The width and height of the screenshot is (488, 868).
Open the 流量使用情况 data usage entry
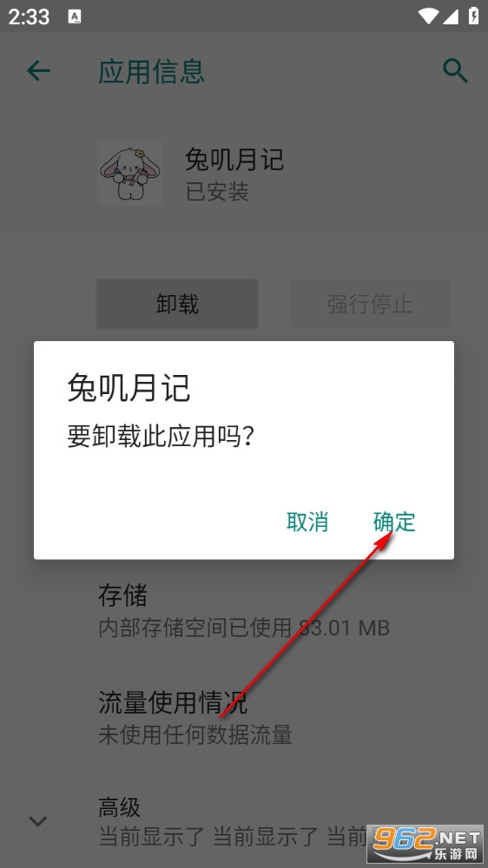coord(244,718)
